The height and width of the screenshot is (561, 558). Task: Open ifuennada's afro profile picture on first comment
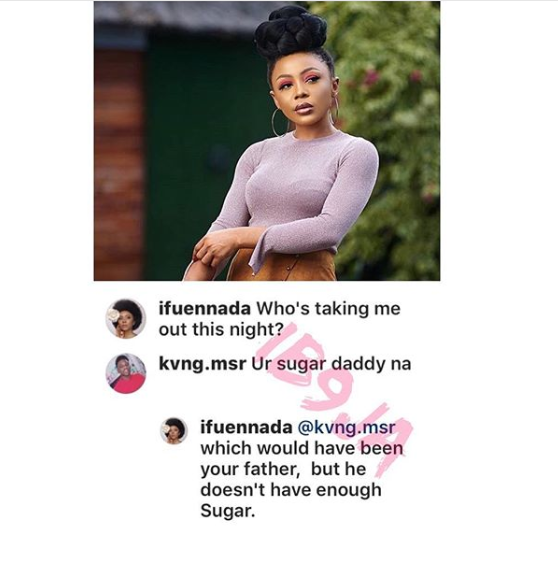click(x=126, y=318)
